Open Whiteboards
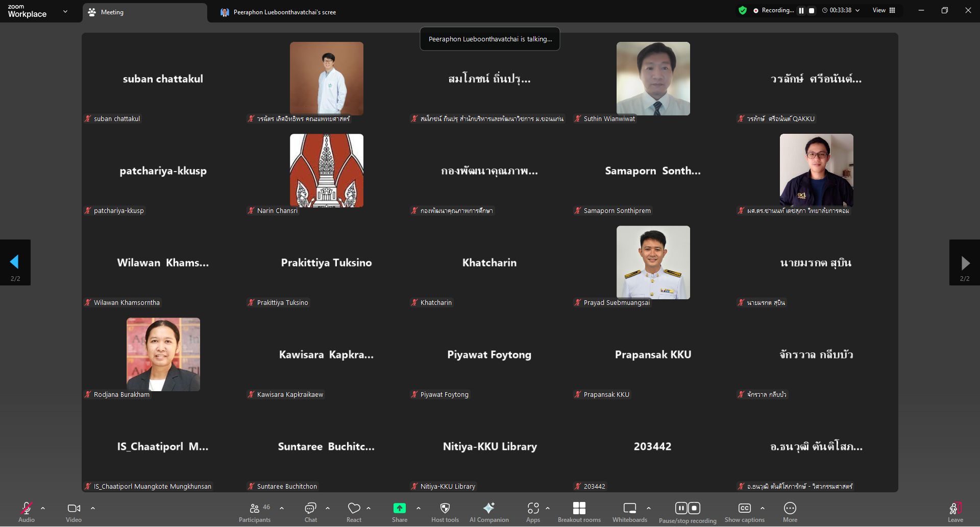This screenshot has height=527, width=980. click(x=629, y=512)
